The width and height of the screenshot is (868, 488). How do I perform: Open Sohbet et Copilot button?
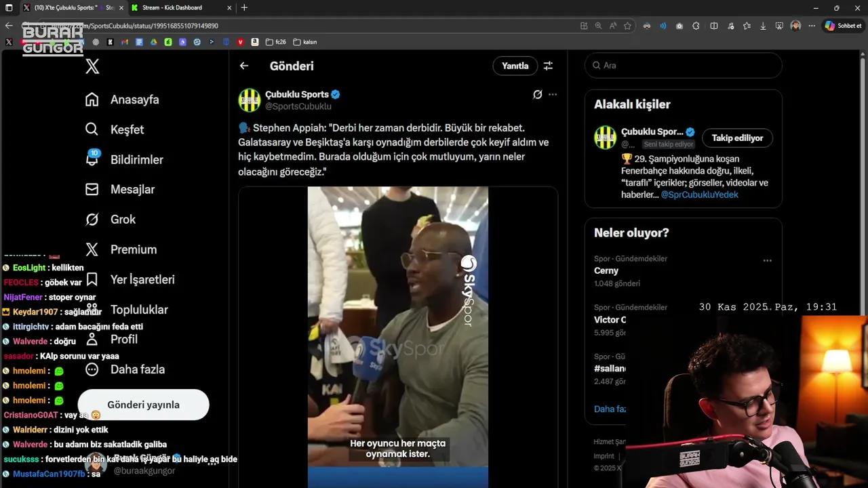click(844, 26)
